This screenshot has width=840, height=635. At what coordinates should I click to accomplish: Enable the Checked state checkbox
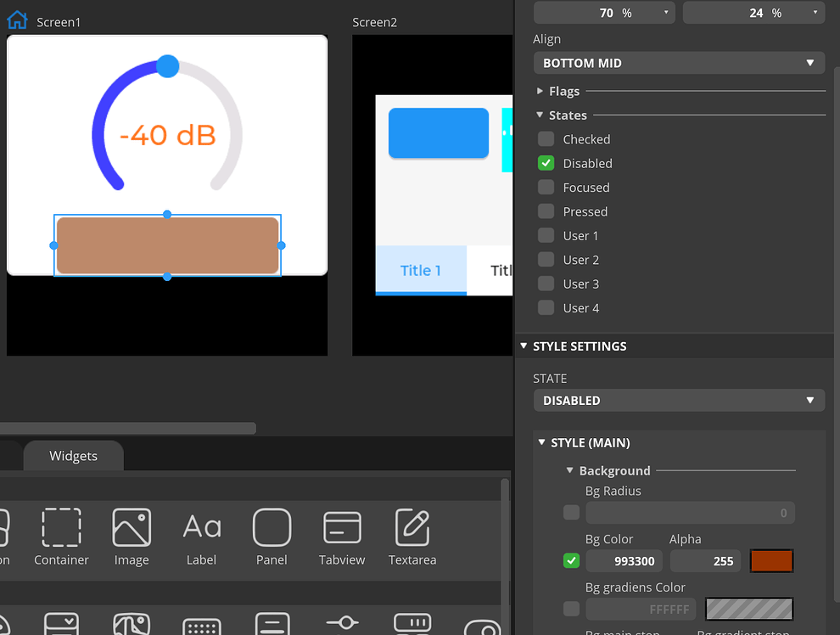tap(546, 139)
